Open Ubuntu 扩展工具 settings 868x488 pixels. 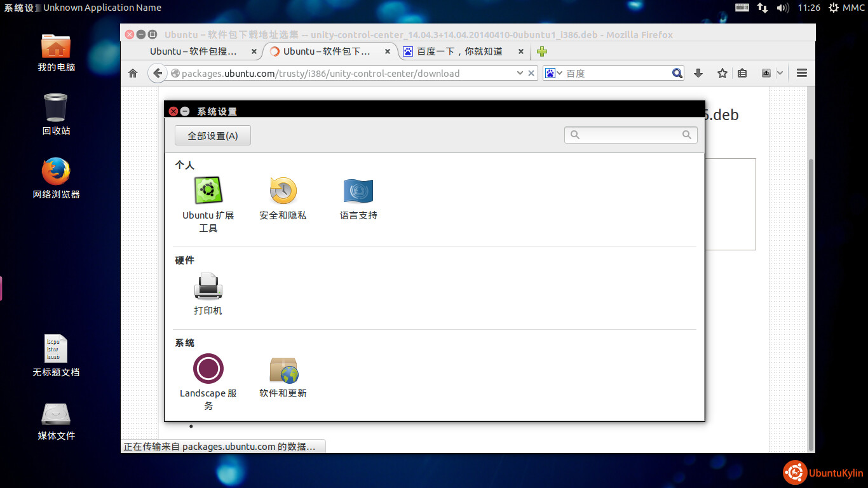(x=208, y=191)
